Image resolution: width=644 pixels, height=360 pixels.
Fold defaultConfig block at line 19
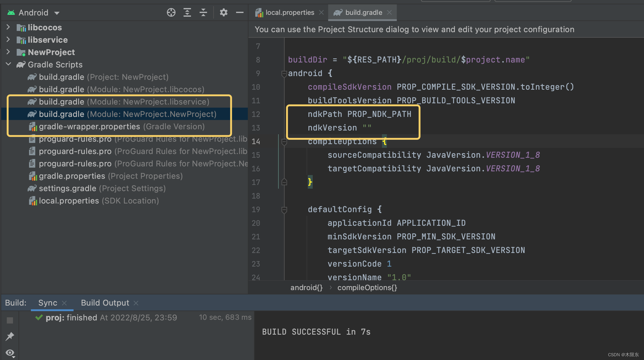(284, 210)
